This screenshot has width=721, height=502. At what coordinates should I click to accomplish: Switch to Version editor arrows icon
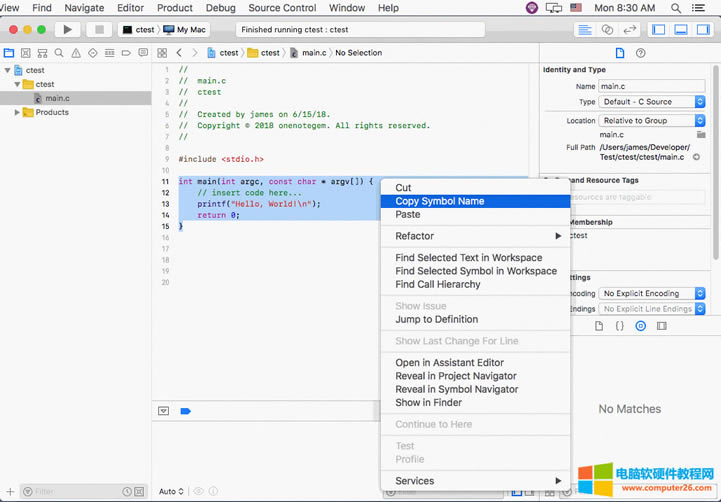[x=628, y=30]
